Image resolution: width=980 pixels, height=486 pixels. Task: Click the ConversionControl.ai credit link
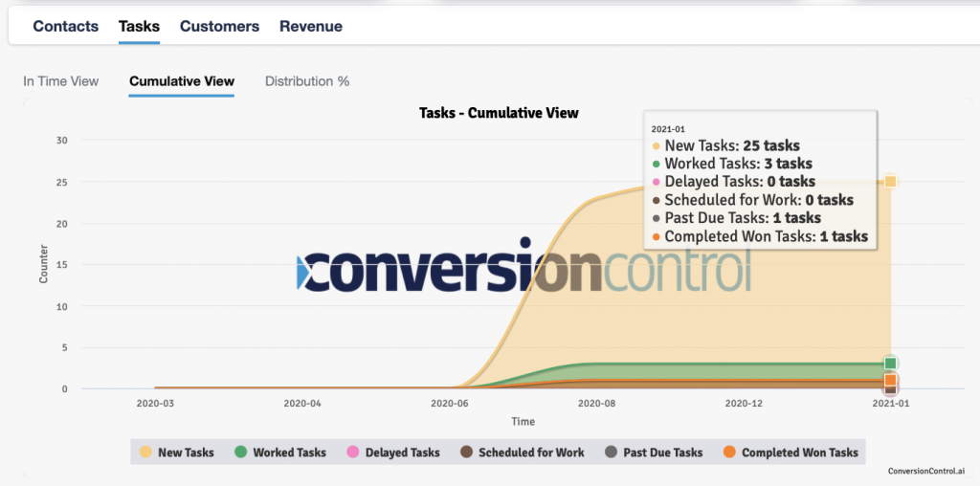tap(926, 471)
